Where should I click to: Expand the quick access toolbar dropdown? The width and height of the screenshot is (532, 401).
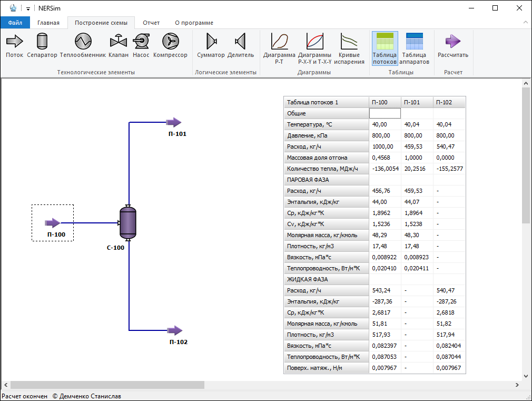point(28,8)
